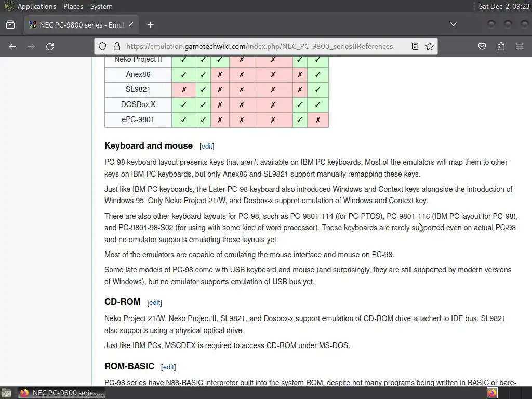Click the SL9821 row label
This screenshot has height=399, width=532.
(x=138, y=89)
